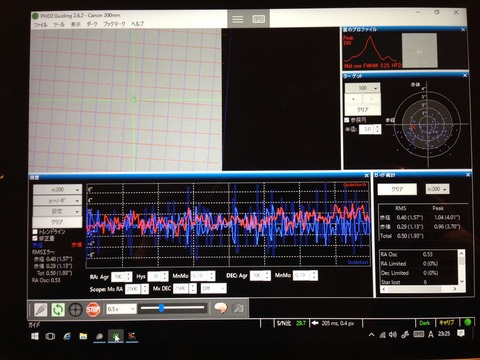Stop guiding with the STOP icon
The width and height of the screenshot is (480, 360).
(x=93, y=310)
